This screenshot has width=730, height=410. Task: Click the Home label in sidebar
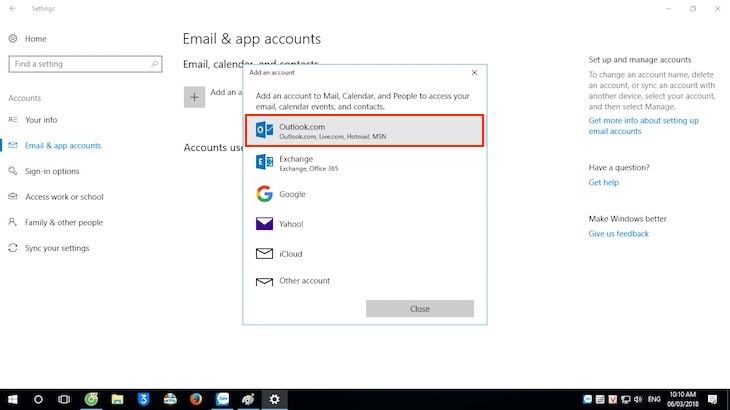coord(35,39)
